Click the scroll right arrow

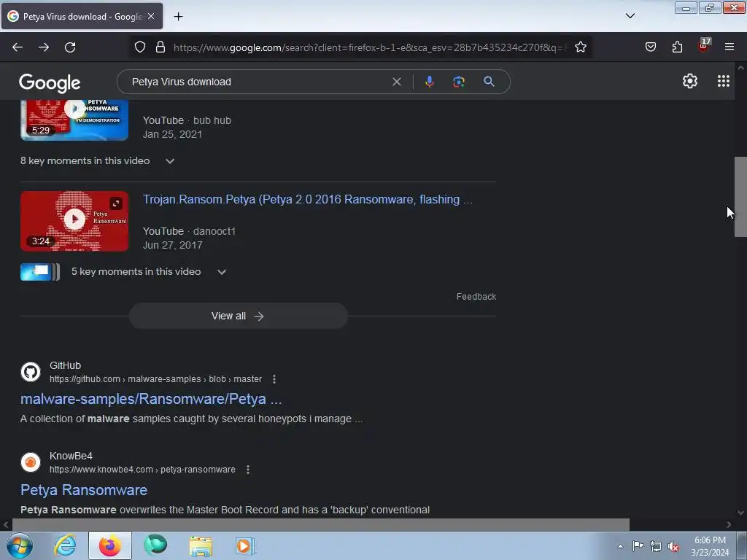point(729,525)
